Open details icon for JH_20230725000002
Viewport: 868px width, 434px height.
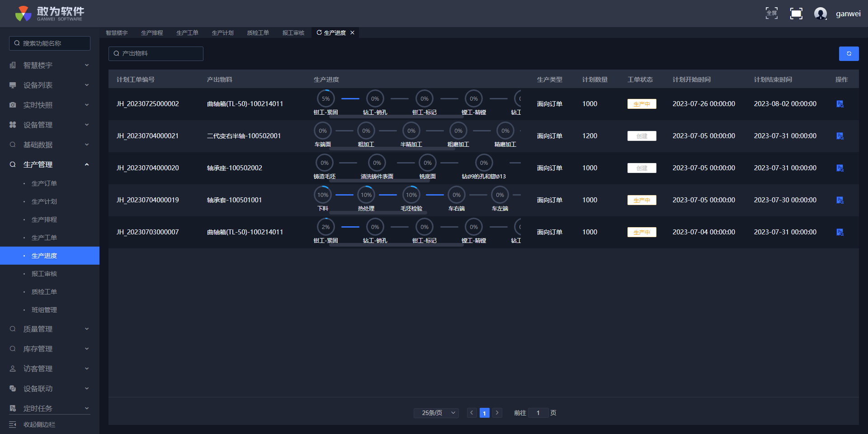(x=840, y=104)
